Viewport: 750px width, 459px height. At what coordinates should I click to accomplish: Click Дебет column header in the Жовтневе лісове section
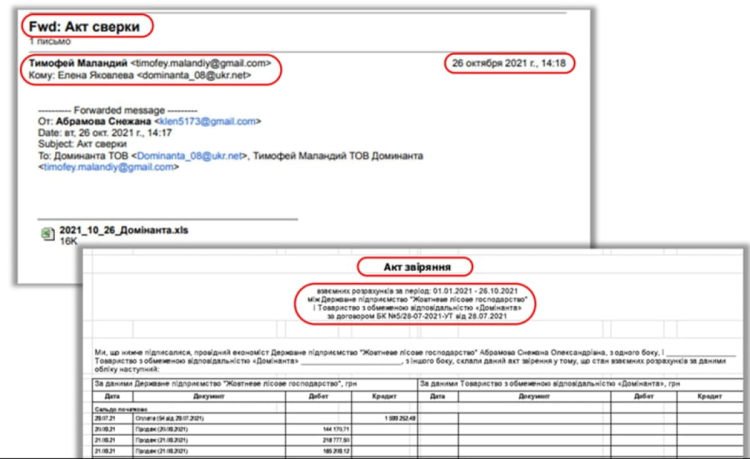tap(319, 396)
